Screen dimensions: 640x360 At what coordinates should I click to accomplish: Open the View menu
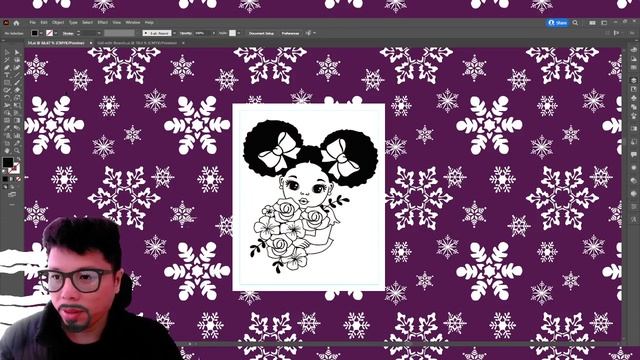pos(117,22)
